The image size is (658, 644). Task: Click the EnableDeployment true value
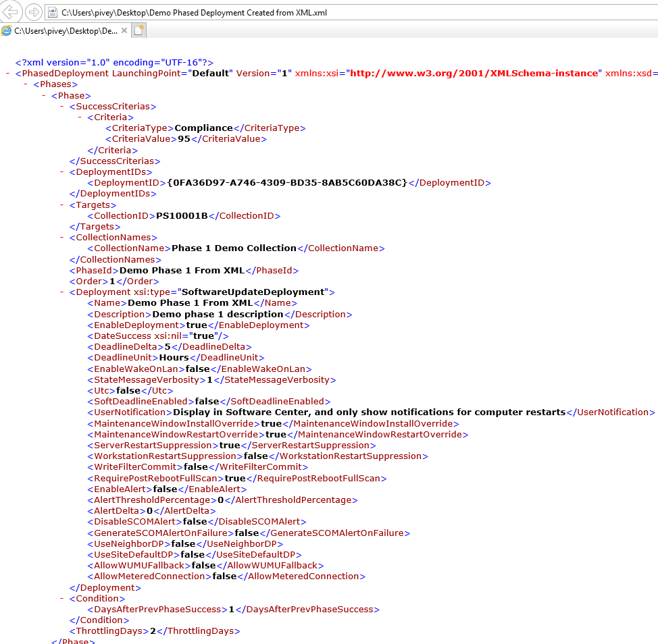tap(197, 325)
